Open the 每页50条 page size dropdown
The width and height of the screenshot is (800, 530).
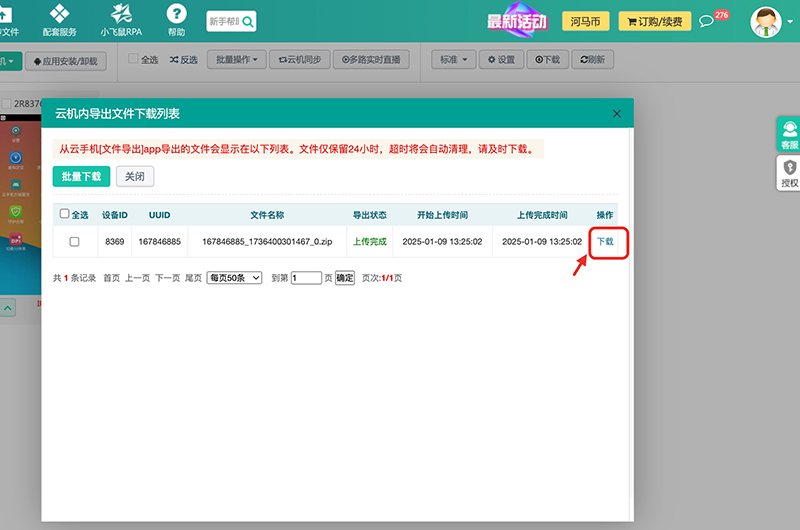coord(234,278)
